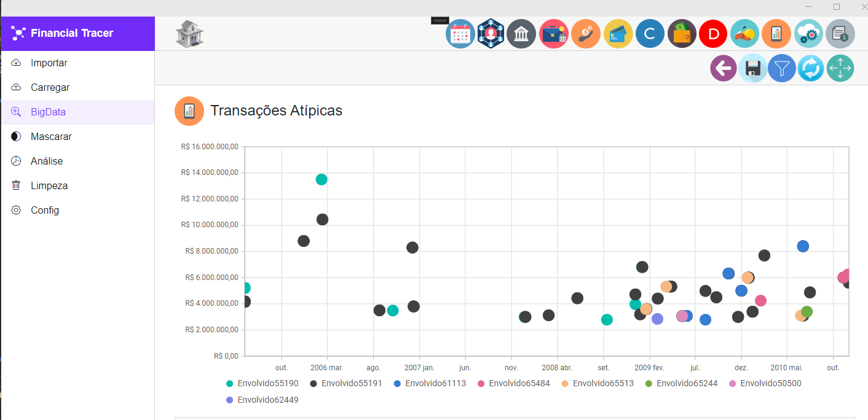This screenshot has width=868, height=420.
Task: Open the wallet with cash icon
Action: [682, 34]
